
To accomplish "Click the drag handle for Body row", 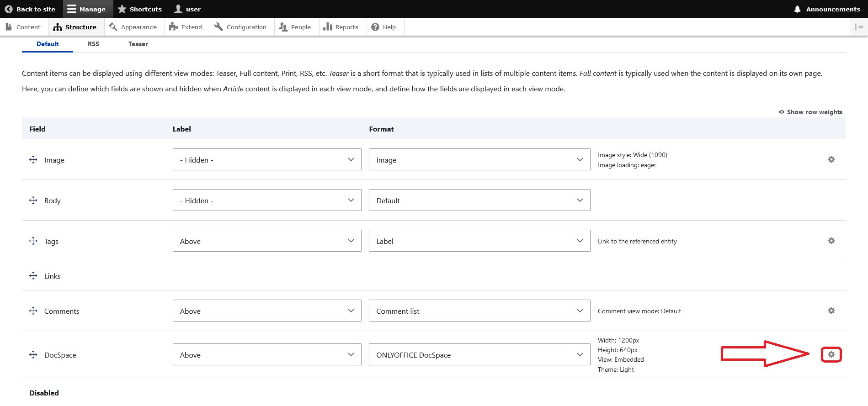I will [x=33, y=200].
